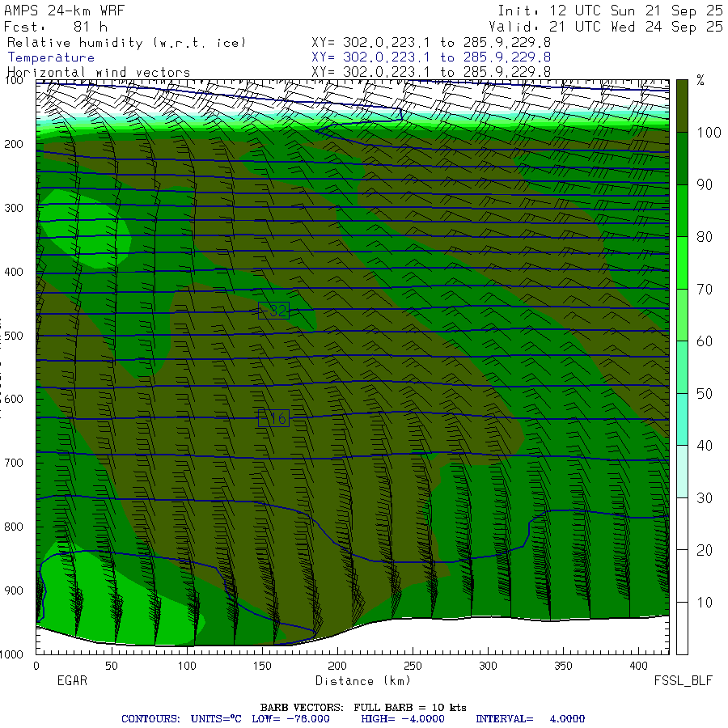The height and width of the screenshot is (728, 728).
Task: Click the 250 km distance axis label
Action: point(413,666)
